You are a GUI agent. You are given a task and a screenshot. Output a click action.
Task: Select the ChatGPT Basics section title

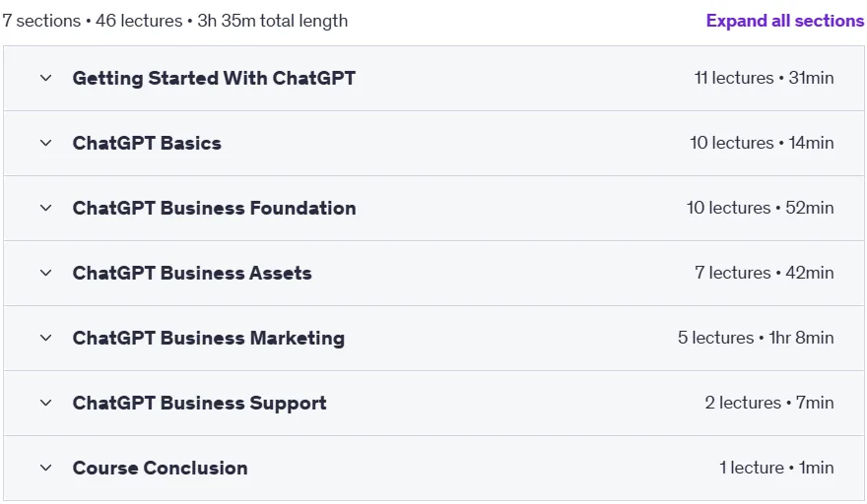pos(147,143)
